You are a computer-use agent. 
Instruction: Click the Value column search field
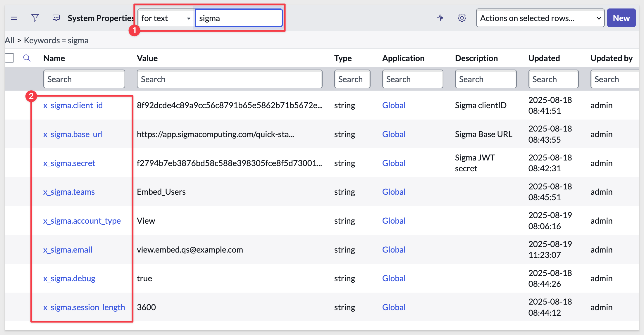pos(230,79)
